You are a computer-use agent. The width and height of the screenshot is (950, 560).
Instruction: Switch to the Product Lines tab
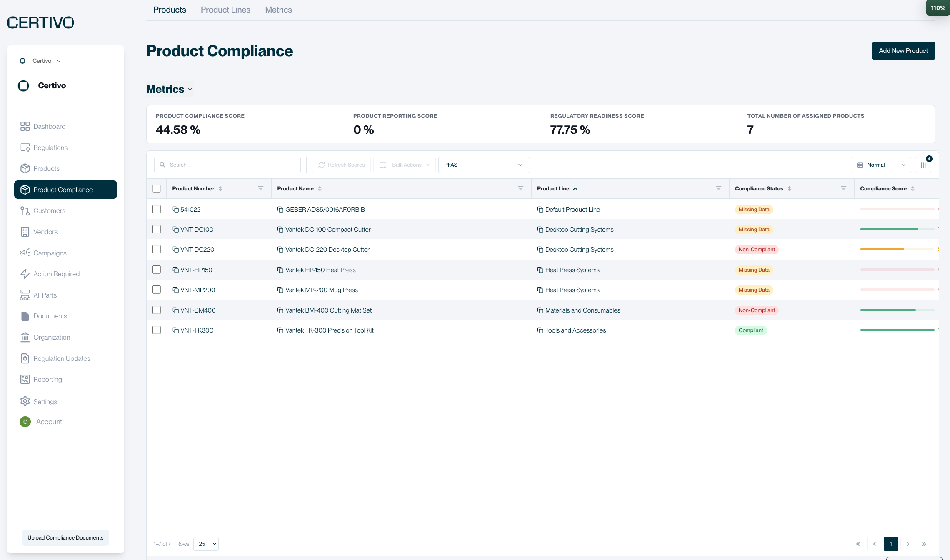[x=225, y=10]
